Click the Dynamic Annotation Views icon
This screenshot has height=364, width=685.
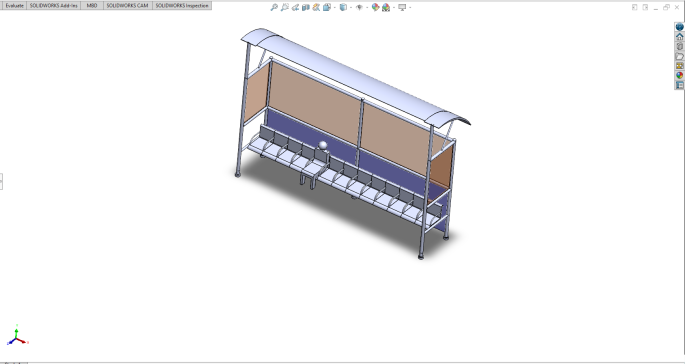pyautogui.click(x=316, y=7)
